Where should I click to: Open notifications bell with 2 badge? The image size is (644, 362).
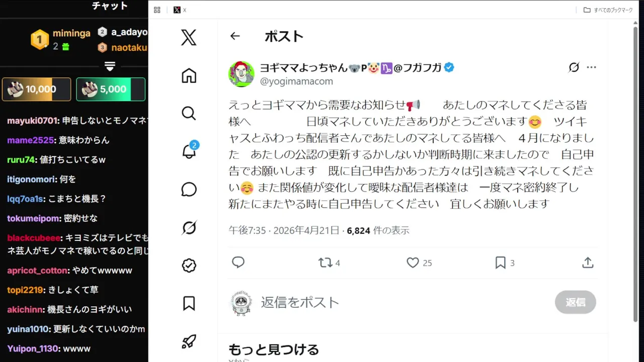pyautogui.click(x=189, y=151)
